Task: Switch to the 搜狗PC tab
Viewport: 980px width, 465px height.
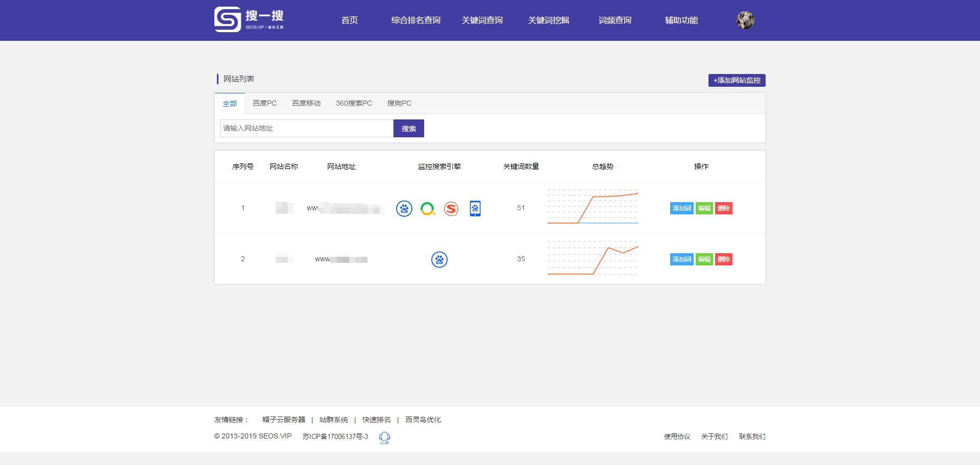Action: tap(399, 103)
